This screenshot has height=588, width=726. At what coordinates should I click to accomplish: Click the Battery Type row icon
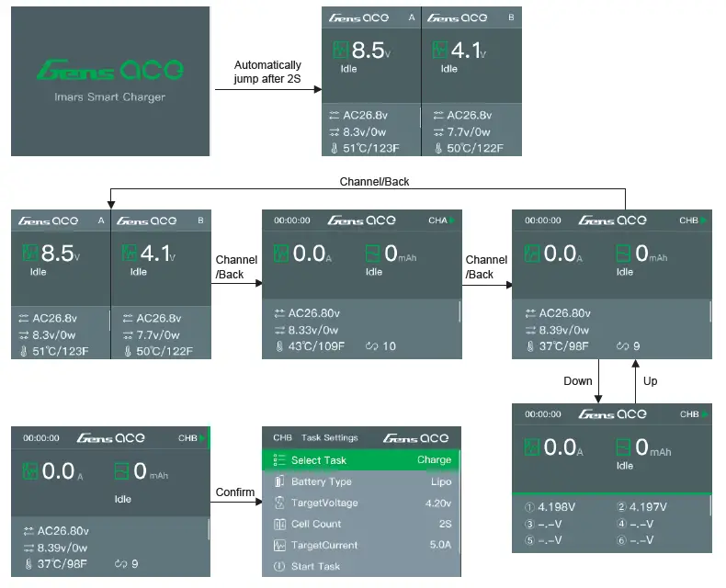click(x=279, y=481)
